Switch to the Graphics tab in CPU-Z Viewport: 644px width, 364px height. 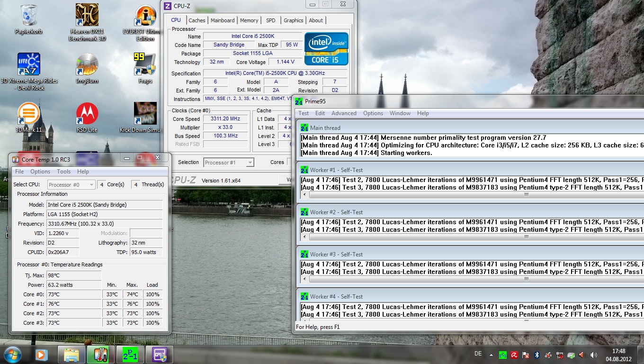[294, 20]
